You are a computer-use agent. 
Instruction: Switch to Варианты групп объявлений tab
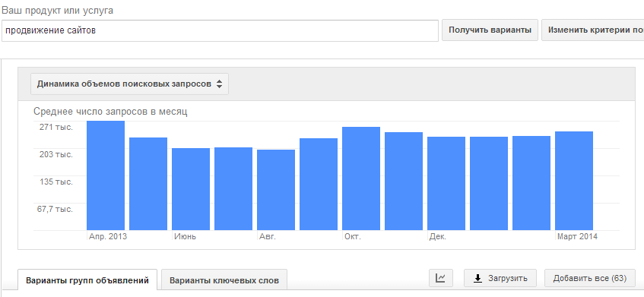point(87,280)
